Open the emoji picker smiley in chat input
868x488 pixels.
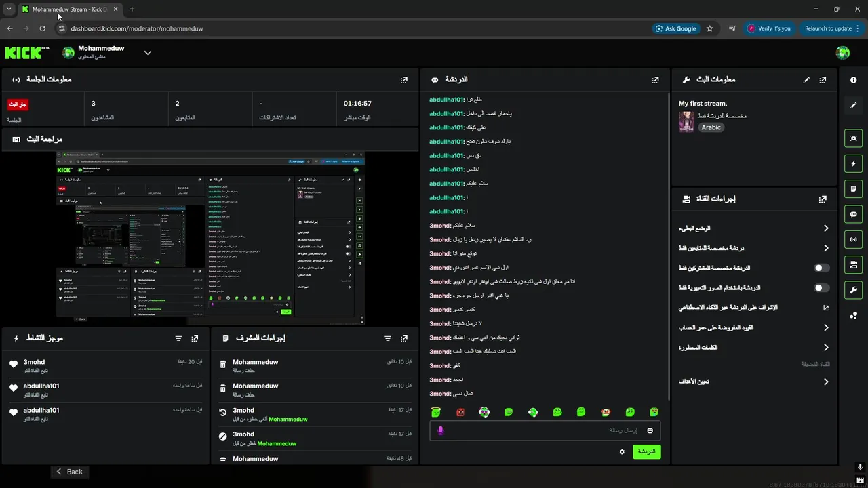tap(650, 430)
